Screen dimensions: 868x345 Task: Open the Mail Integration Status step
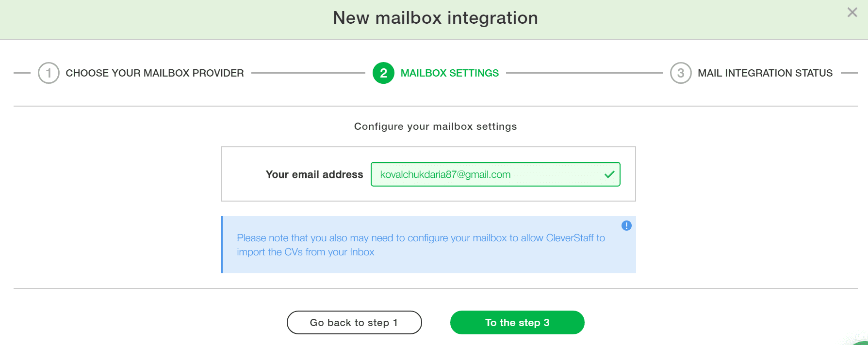tap(765, 73)
